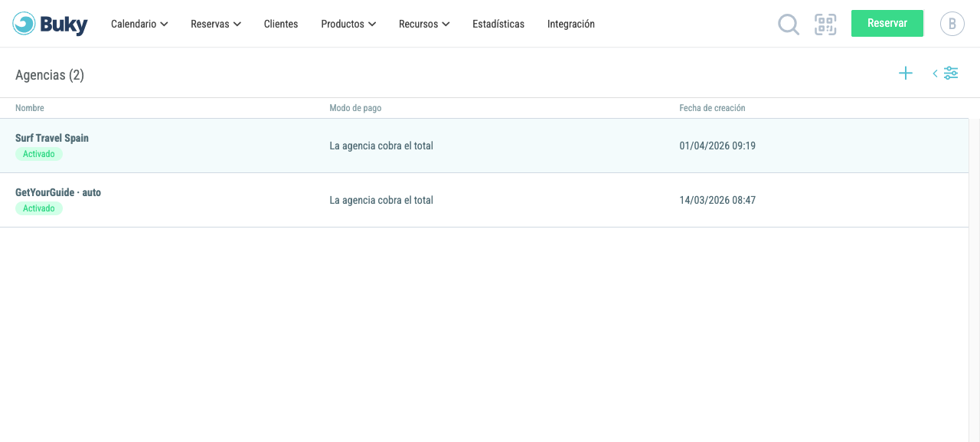
Task: Click the green Reservar button
Action: coord(887,23)
